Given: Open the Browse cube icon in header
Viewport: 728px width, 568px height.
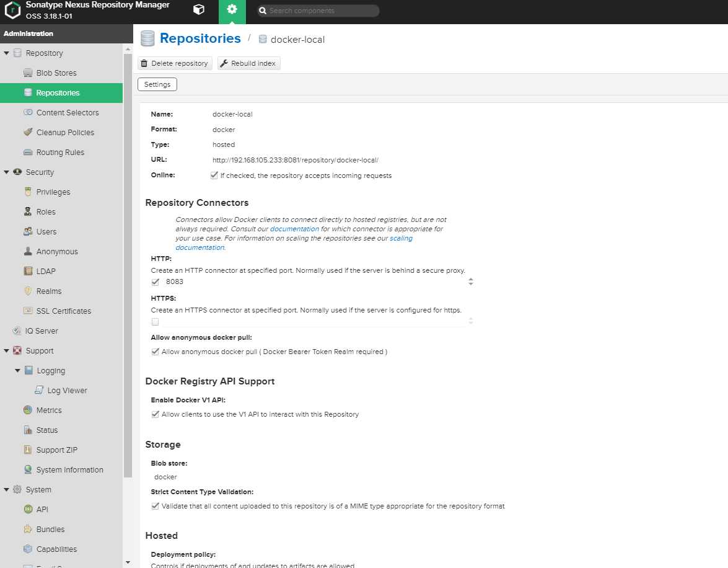Looking at the screenshot, I should pos(199,10).
